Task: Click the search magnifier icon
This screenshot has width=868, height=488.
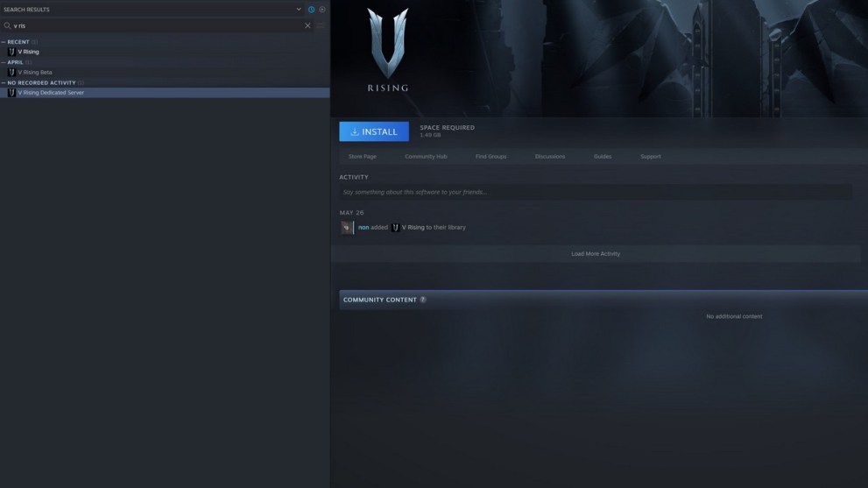Action: (7, 25)
